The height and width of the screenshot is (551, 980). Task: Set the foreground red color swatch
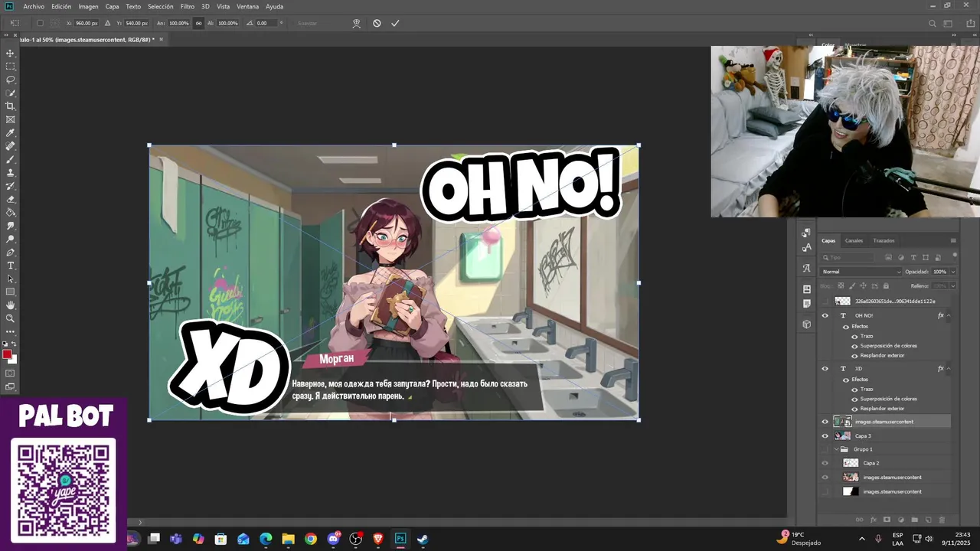tap(7, 354)
